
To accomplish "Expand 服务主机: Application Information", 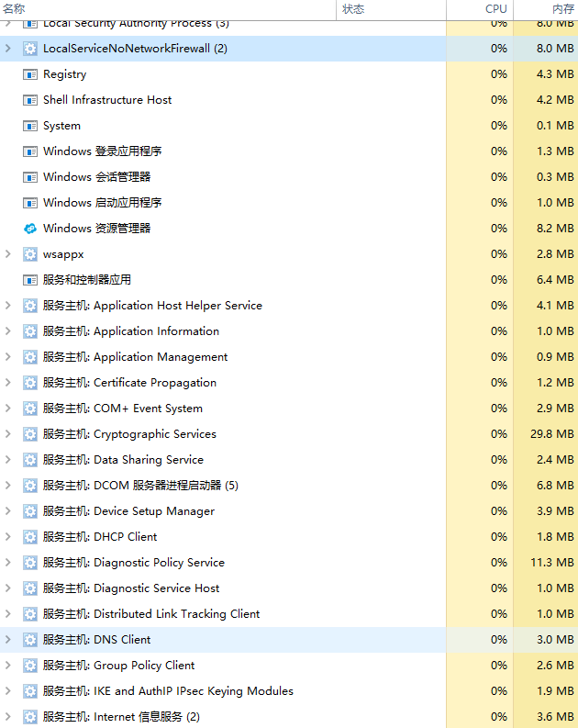I will click(x=8, y=331).
